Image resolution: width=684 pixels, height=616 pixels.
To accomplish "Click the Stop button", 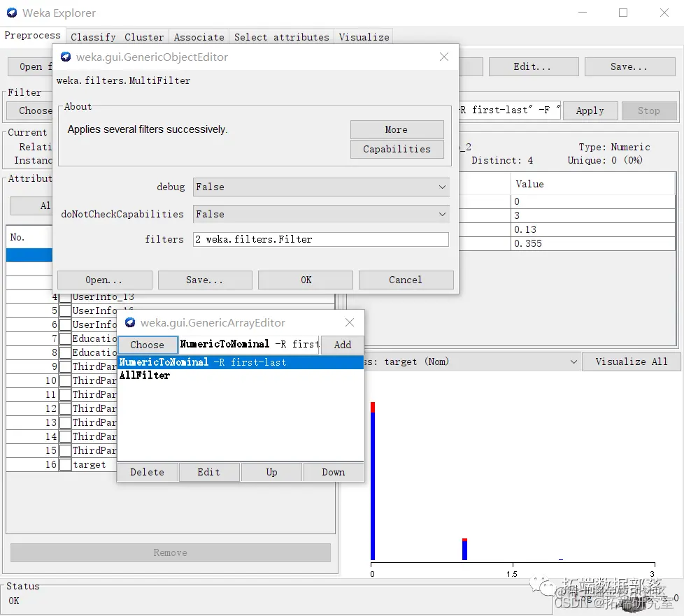I will click(x=649, y=110).
